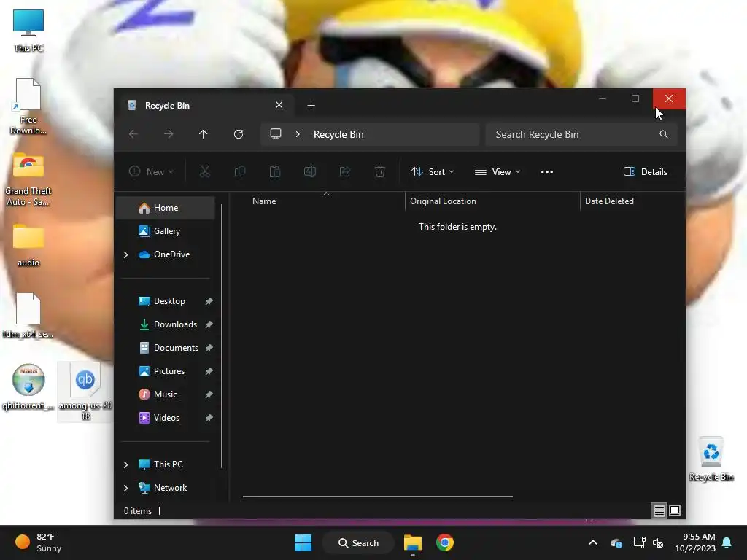The image size is (747, 560).
Task: Open Gallery in navigation pane
Action: [166, 231]
